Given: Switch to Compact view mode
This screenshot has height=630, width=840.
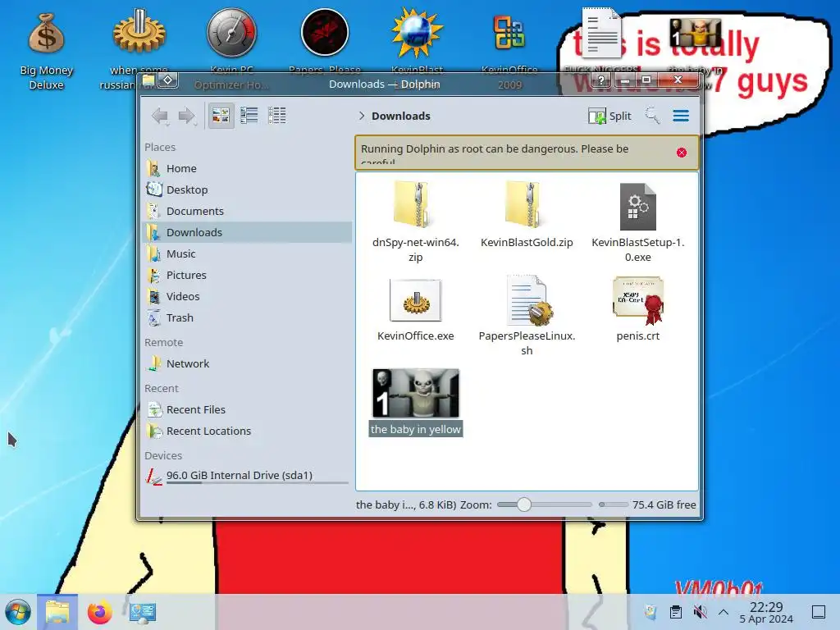Looking at the screenshot, I should click(249, 115).
